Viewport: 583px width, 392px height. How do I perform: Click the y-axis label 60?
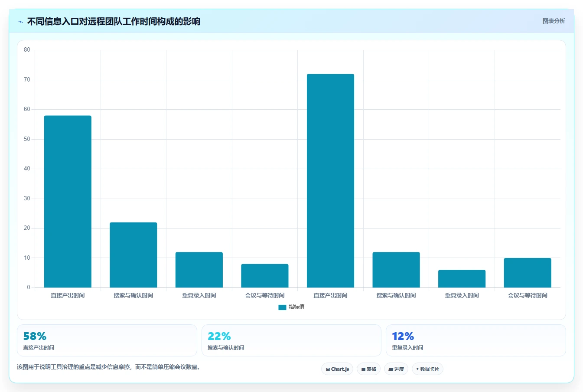click(x=27, y=109)
